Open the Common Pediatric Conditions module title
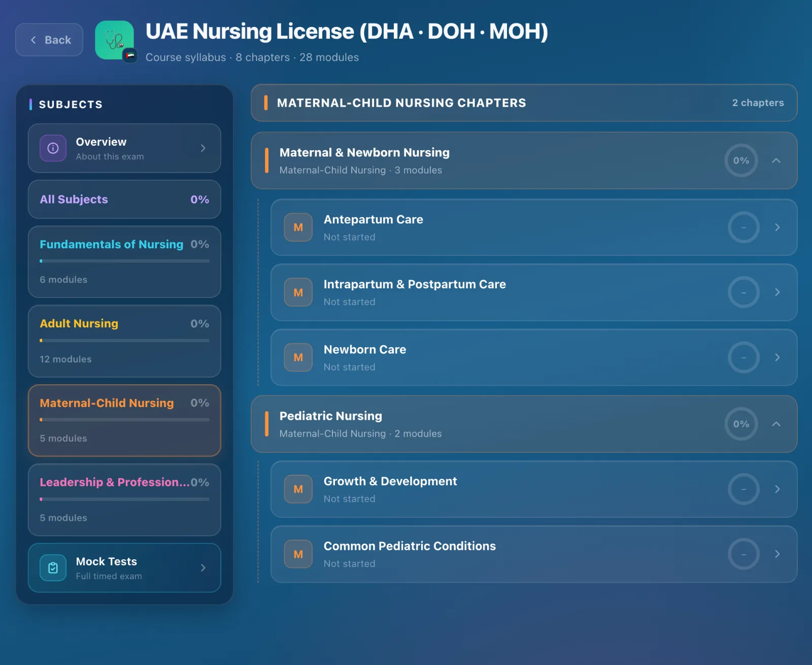The height and width of the screenshot is (665, 812). pos(410,546)
